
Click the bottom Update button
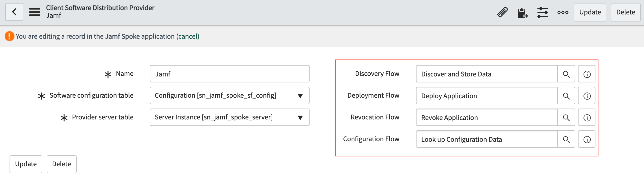click(x=26, y=164)
